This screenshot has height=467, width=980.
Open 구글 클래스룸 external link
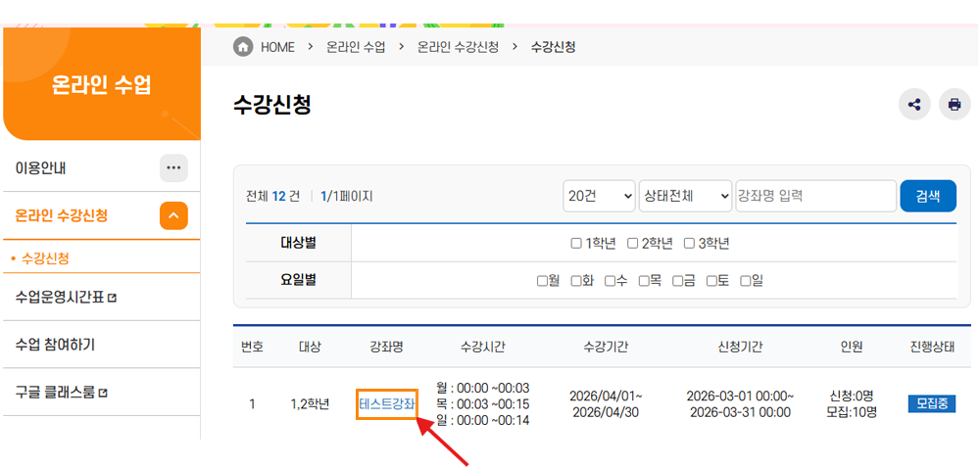(x=61, y=393)
